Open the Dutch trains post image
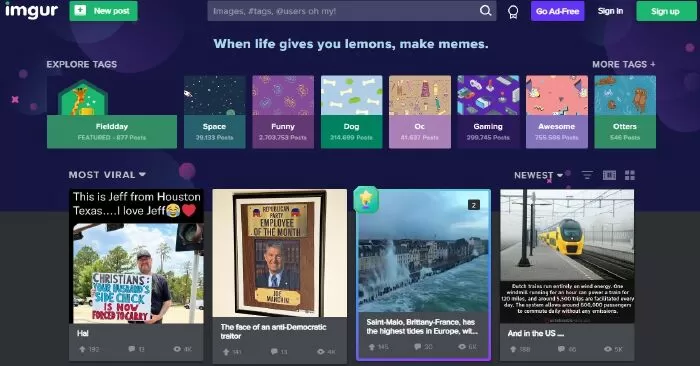This screenshot has height=366, width=700. pos(567,256)
